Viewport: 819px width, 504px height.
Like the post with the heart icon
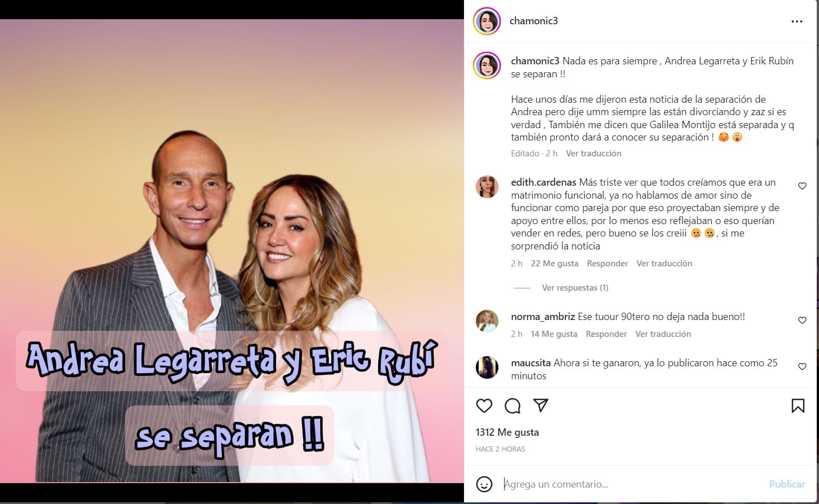(484, 406)
